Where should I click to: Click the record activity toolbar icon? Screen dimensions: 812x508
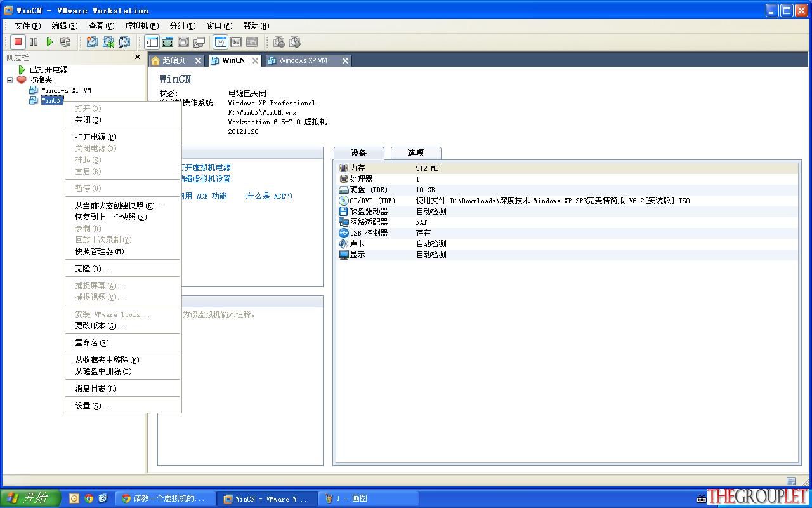coord(279,42)
